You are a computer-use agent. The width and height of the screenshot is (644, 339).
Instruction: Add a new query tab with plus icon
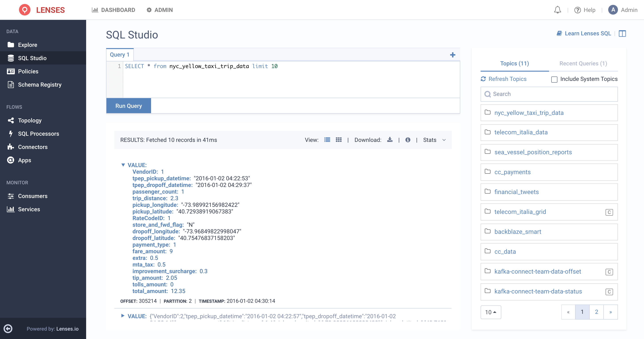[x=453, y=55]
